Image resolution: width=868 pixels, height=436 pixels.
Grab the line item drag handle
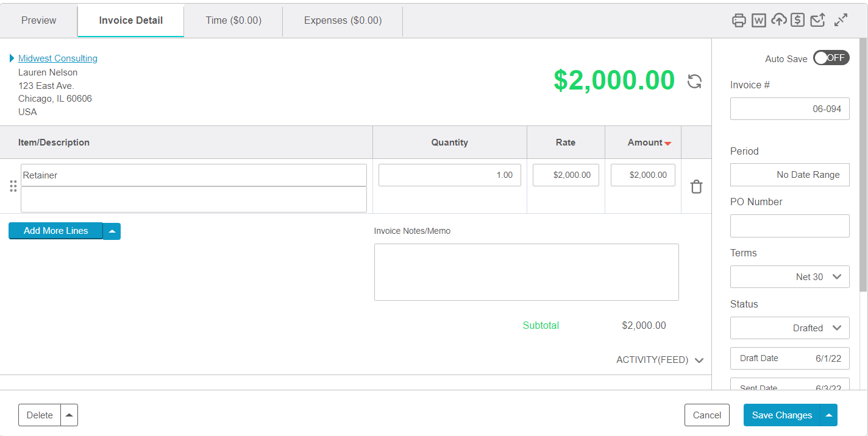click(13, 186)
